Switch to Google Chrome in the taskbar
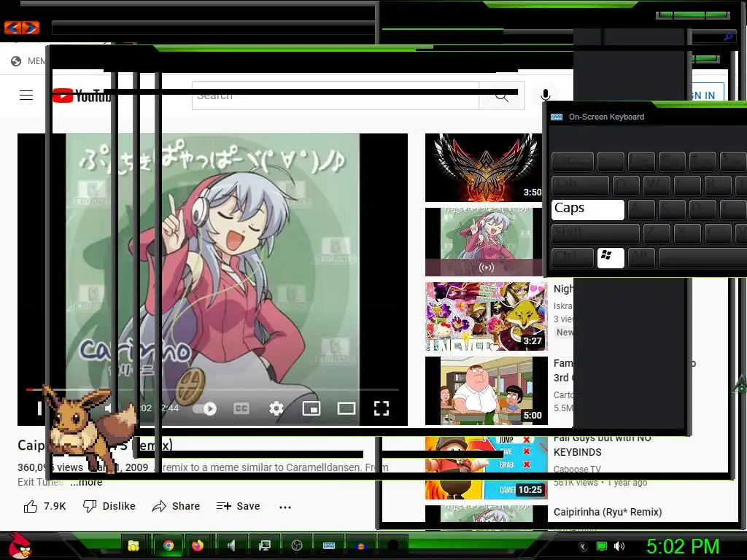The height and width of the screenshot is (560, 747). pyautogui.click(x=169, y=545)
